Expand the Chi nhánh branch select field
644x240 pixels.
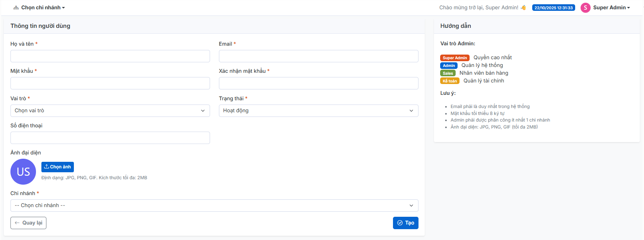pos(214,206)
